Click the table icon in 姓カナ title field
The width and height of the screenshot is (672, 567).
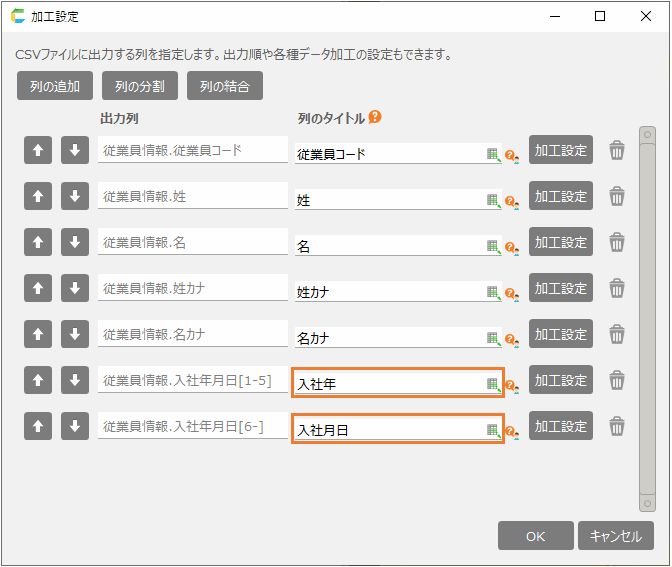pyautogui.click(x=492, y=292)
